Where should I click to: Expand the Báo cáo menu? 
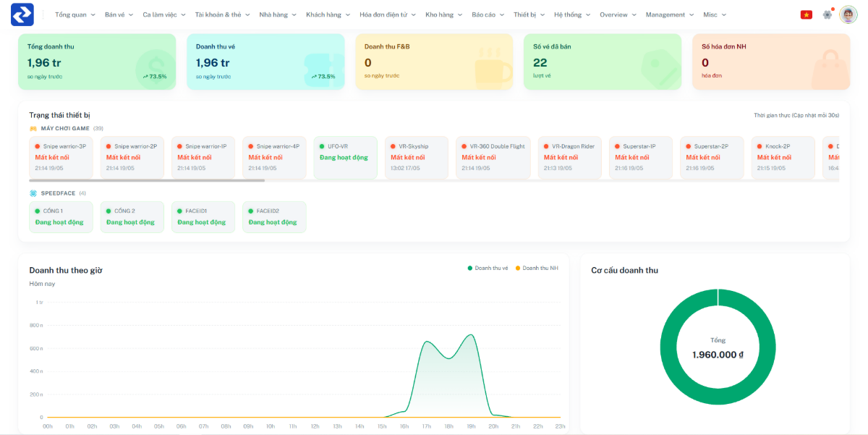pyautogui.click(x=488, y=14)
